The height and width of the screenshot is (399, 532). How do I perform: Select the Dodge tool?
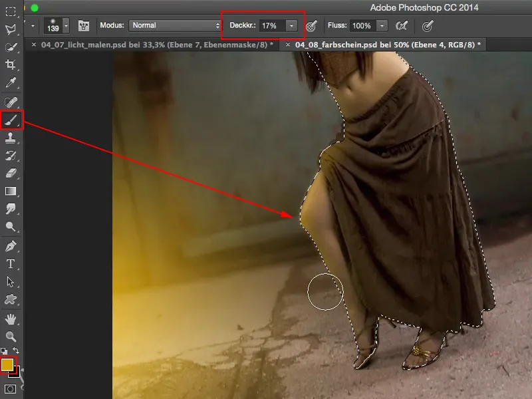tap(11, 226)
